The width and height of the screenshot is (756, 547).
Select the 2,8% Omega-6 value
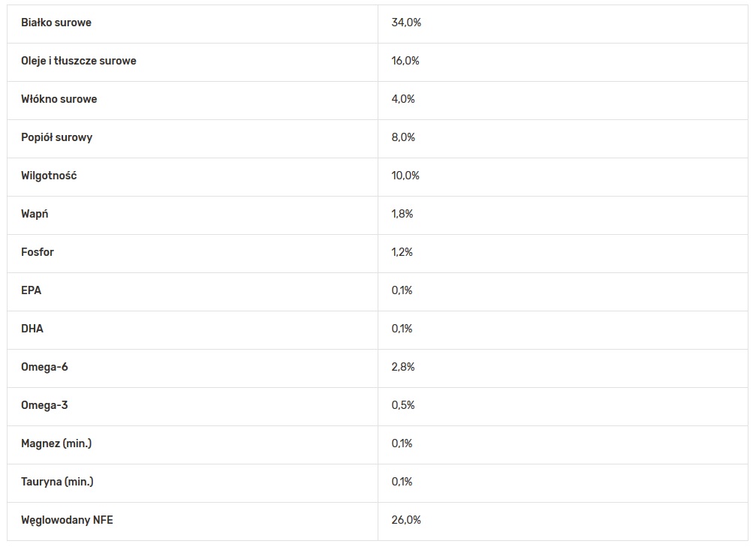click(x=403, y=367)
